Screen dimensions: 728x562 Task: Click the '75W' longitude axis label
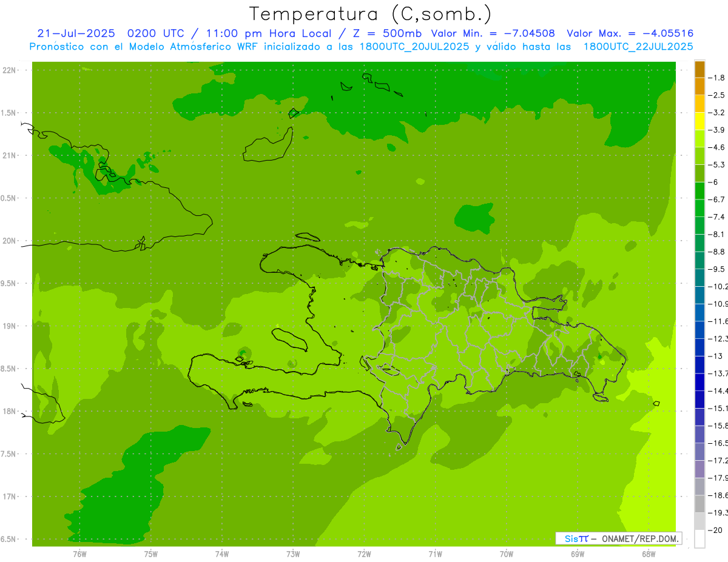coord(150,554)
